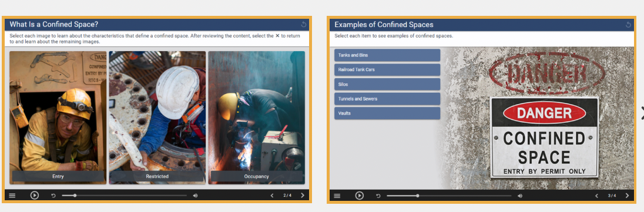Select the Occupancy image card

coord(257,117)
